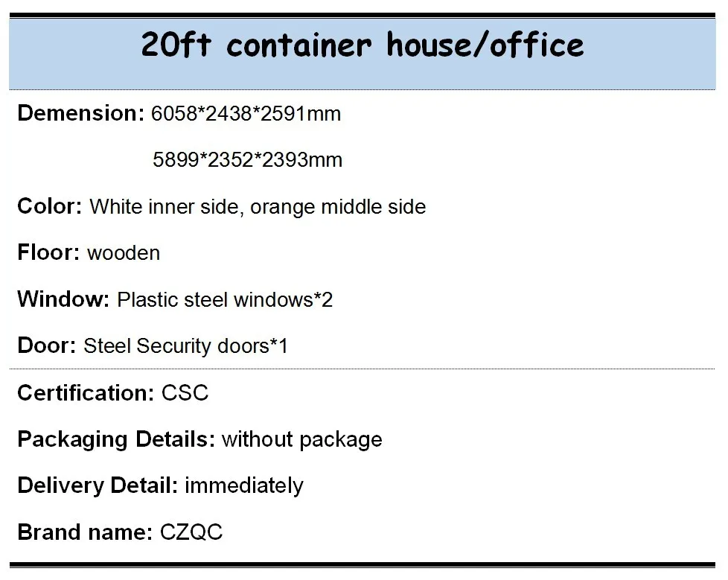
Task: Click the "without package" text
Action: click(x=301, y=439)
